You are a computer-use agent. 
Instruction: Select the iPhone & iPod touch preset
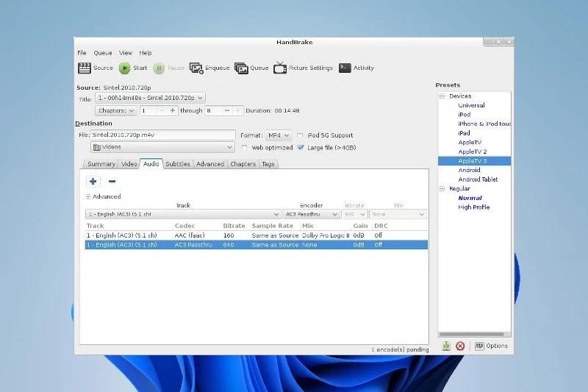(x=484, y=124)
